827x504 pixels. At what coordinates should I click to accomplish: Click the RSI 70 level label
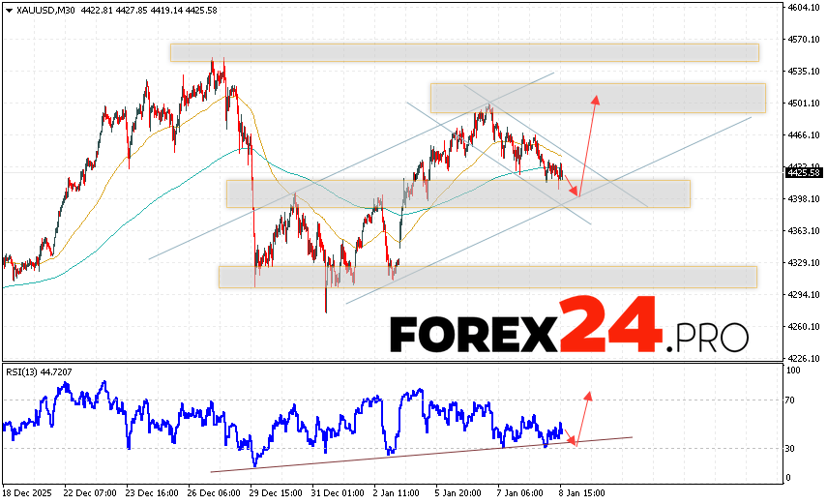(x=789, y=400)
